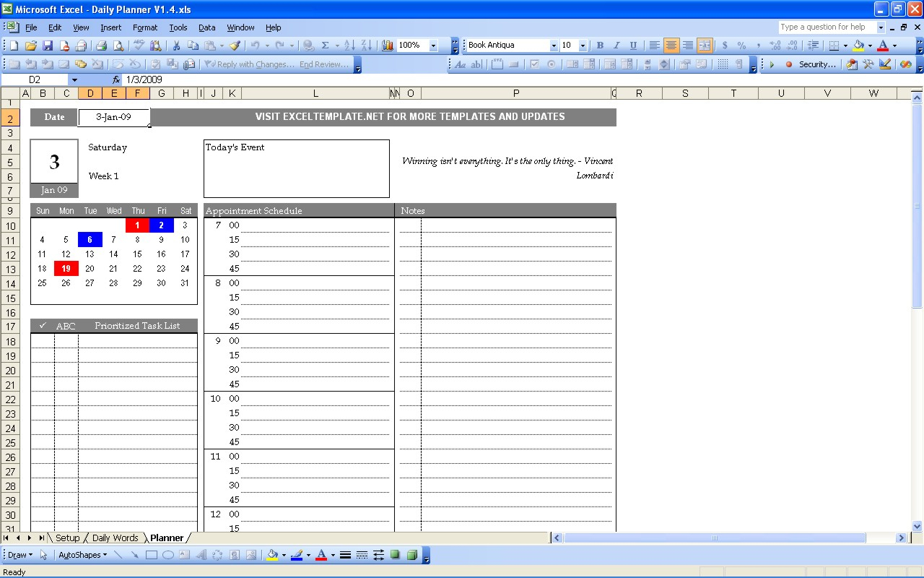Apply Currency Style with the dollar icon
This screenshot has width=924, height=578.
pyautogui.click(x=725, y=46)
